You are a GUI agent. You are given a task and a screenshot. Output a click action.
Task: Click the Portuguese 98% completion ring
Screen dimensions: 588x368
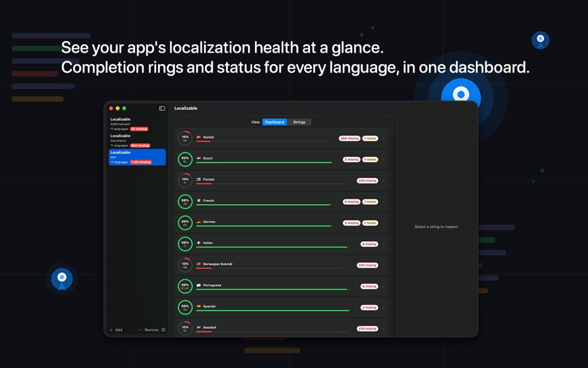point(185,286)
